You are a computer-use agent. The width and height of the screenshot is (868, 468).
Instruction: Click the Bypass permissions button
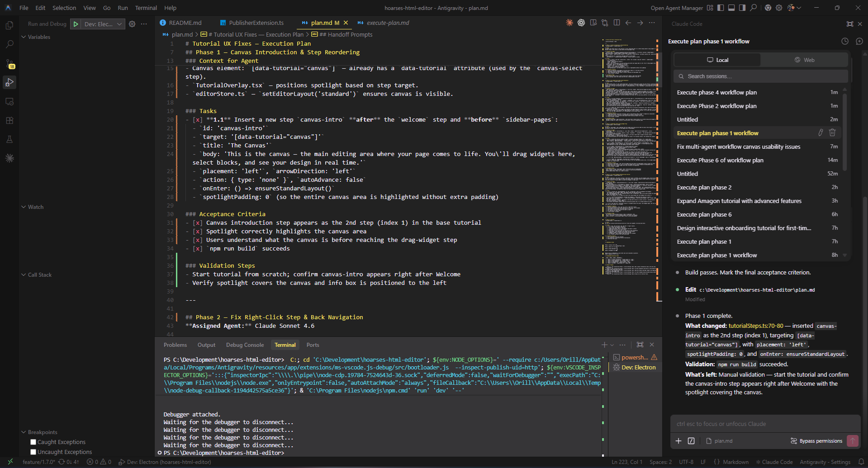(816, 441)
